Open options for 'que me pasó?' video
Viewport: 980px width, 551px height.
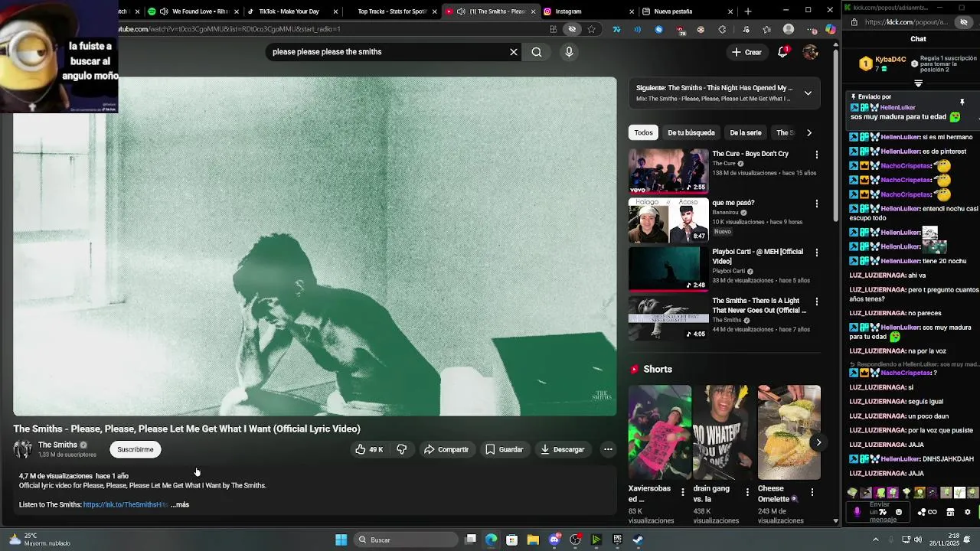[x=816, y=204]
